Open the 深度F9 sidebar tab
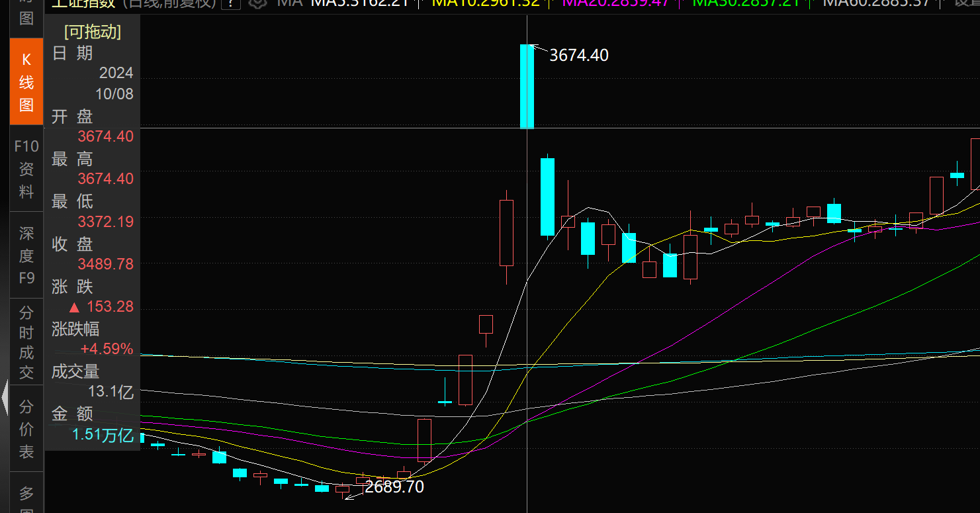The image size is (980, 513). point(26,255)
